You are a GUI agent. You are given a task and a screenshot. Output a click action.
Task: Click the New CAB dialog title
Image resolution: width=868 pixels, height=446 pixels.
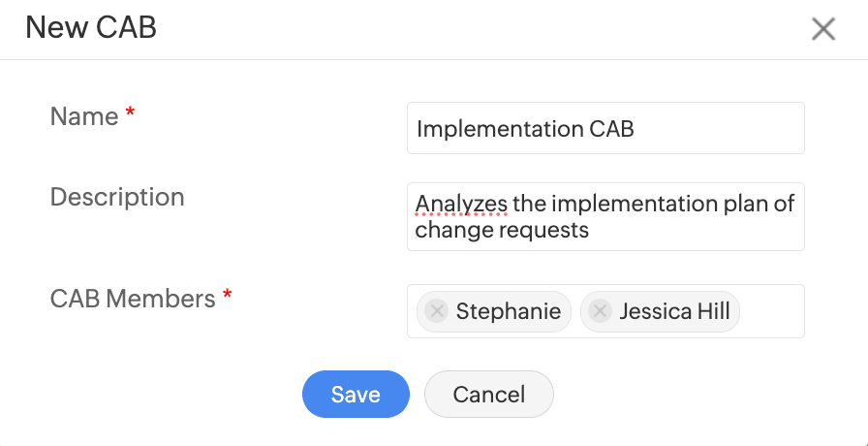point(91,27)
